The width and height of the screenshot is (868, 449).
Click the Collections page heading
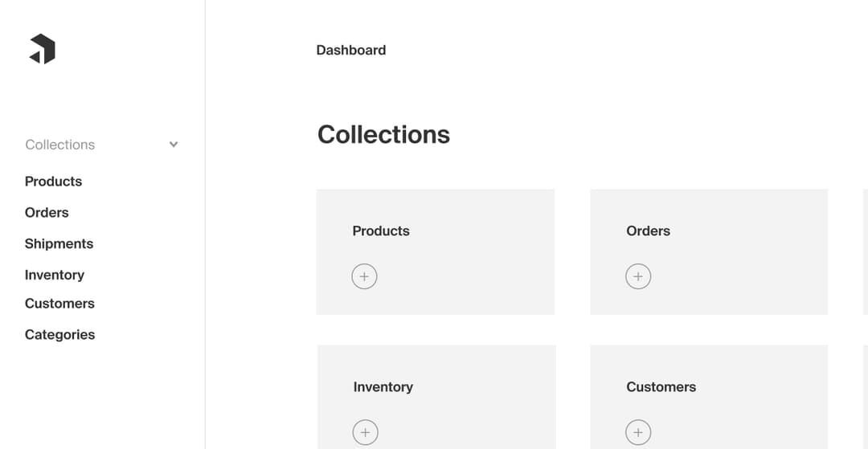click(x=383, y=134)
